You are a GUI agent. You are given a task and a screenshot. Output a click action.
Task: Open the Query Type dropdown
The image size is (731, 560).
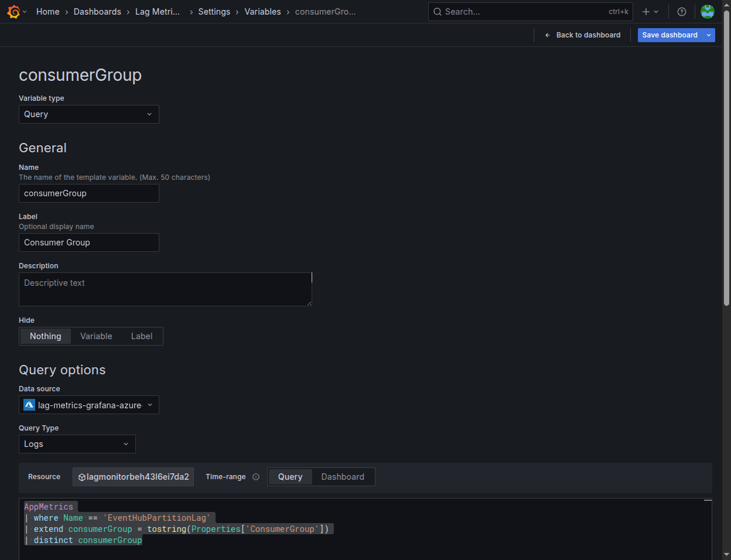(77, 444)
